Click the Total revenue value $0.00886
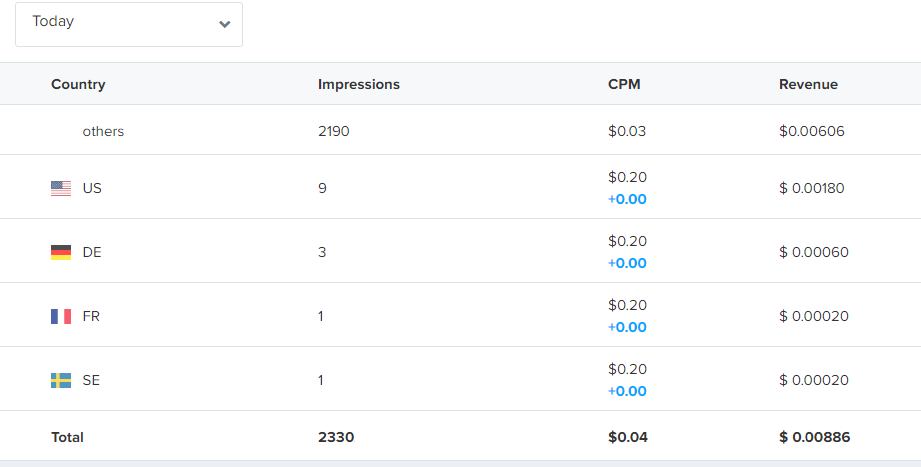The height and width of the screenshot is (467, 921). [x=814, y=437]
